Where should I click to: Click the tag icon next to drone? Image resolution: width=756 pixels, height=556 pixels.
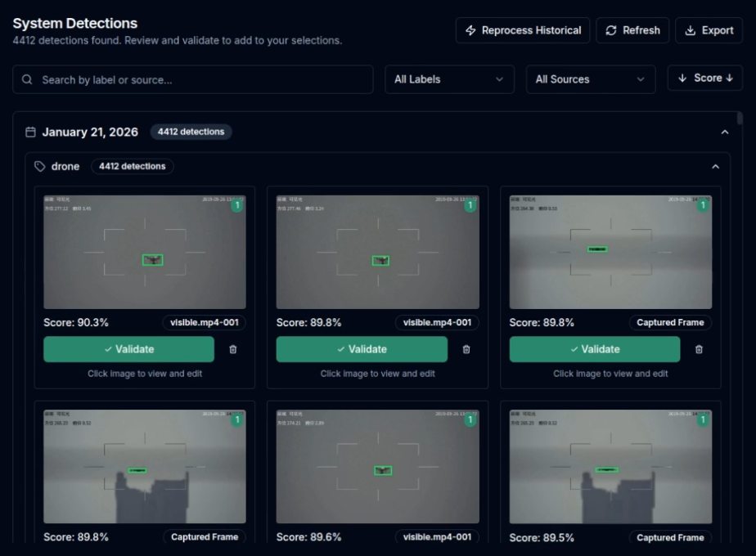[39, 167]
